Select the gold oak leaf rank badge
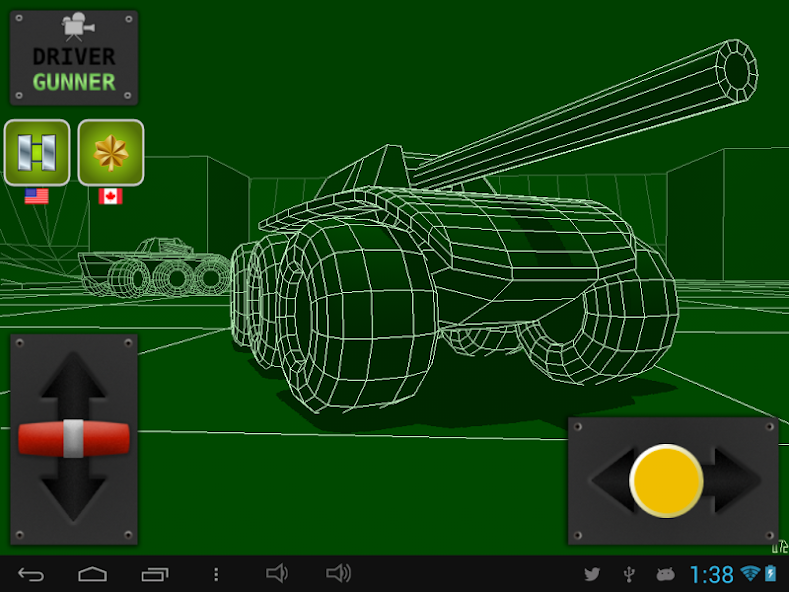Viewport: 789px width, 592px height. [110, 152]
